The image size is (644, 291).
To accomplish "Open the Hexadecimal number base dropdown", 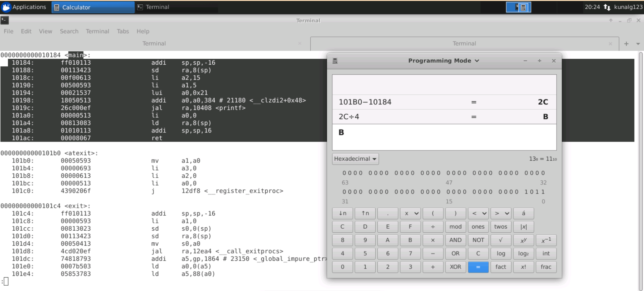I will [355, 159].
